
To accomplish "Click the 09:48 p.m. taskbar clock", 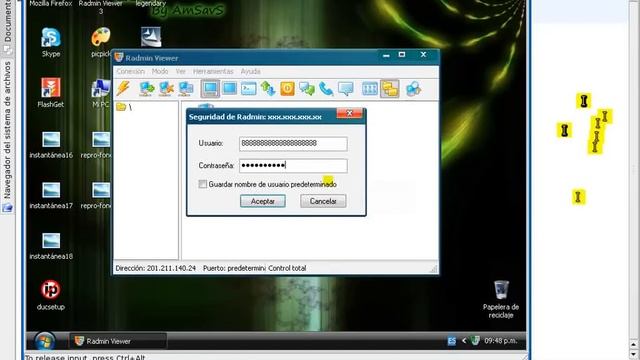I will coord(500,340).
